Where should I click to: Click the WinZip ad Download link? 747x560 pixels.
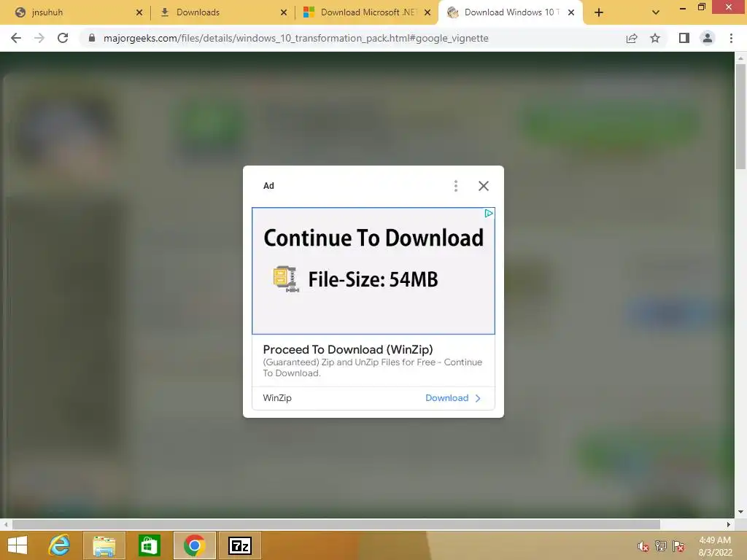point(447,398)
